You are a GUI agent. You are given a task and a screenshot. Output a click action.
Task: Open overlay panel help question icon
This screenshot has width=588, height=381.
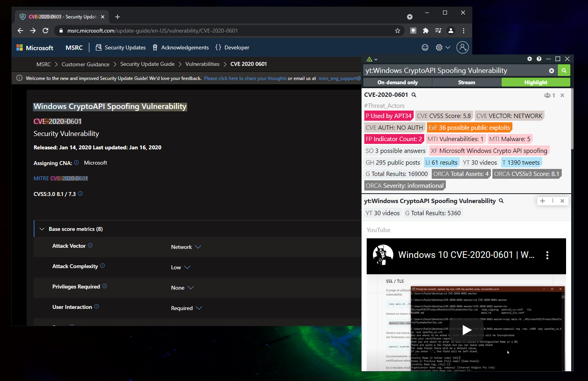(539, 59)
